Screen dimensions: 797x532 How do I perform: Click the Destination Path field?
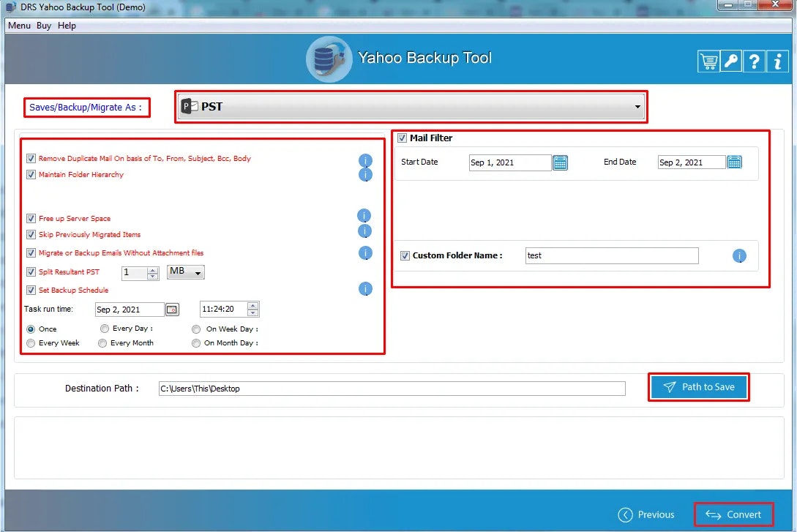pos(392,389)
